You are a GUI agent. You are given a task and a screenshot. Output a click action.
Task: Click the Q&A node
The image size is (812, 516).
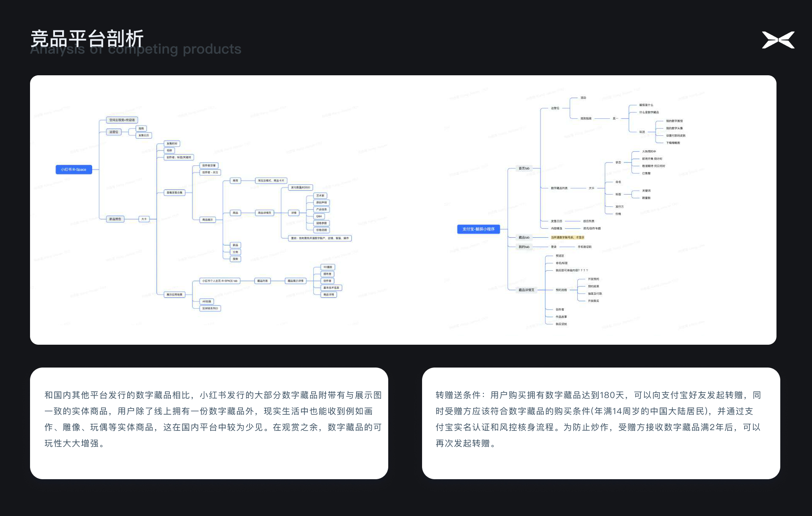coord(319,217)
